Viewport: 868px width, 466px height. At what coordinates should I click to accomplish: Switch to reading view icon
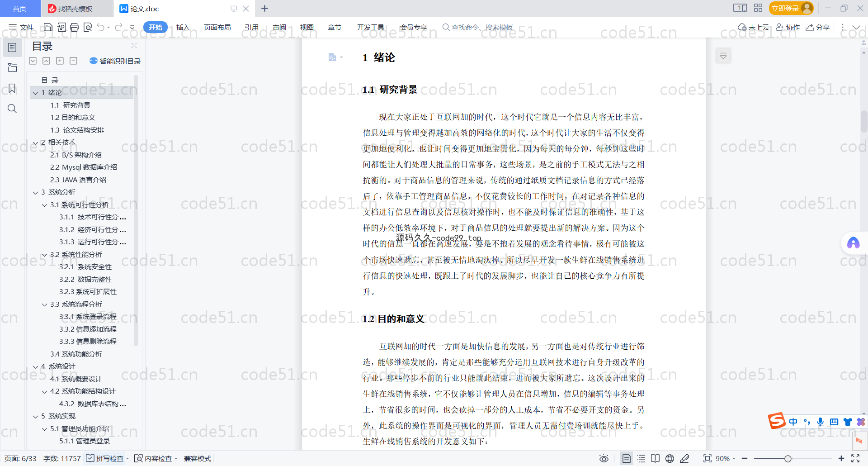click(x=655, y=458)
